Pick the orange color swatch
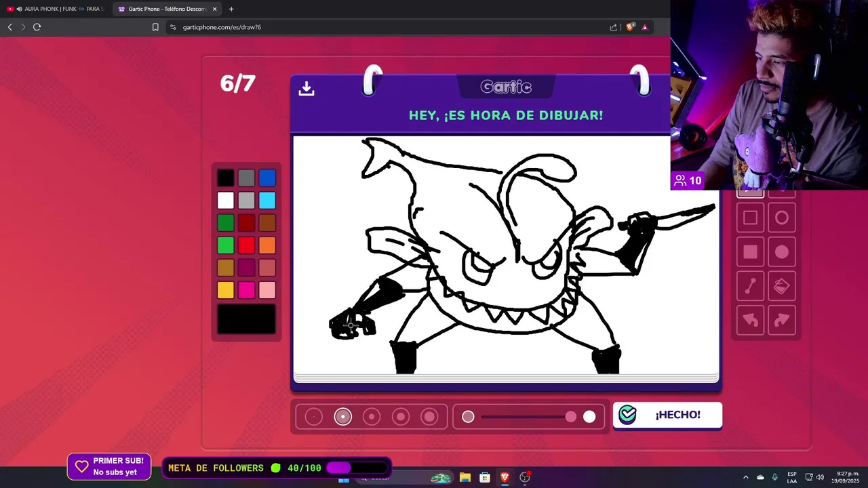The width and height of the screenshot is (868, 488). point(267,245)
